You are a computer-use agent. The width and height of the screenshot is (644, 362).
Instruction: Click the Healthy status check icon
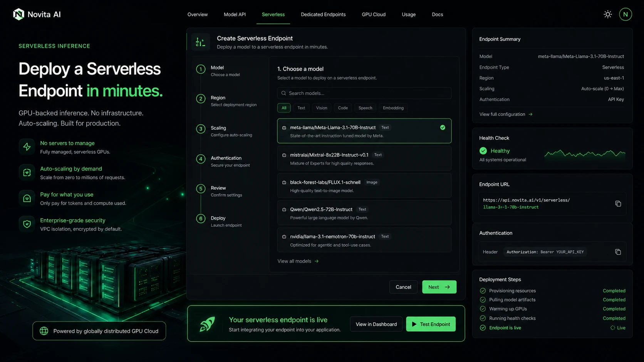pos(483,151)
